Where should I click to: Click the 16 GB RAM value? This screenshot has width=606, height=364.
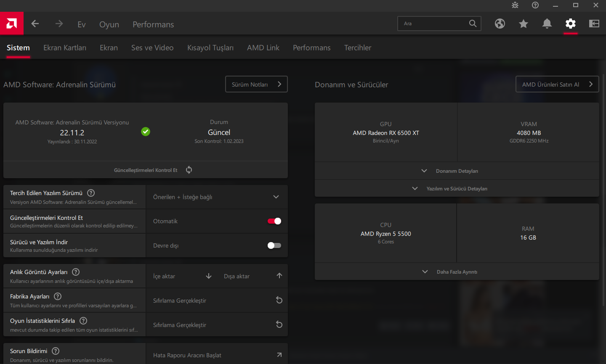[x=528, y=237]
